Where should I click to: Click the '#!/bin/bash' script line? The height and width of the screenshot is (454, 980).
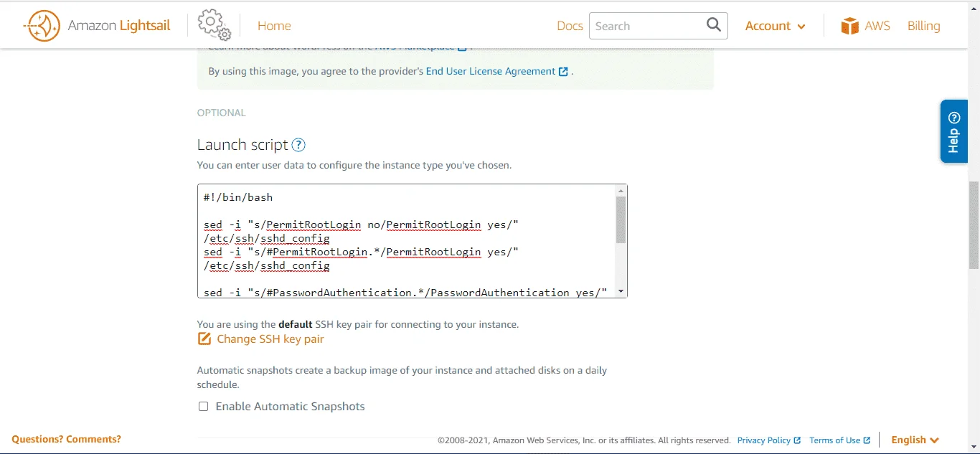tap(238, 197)
